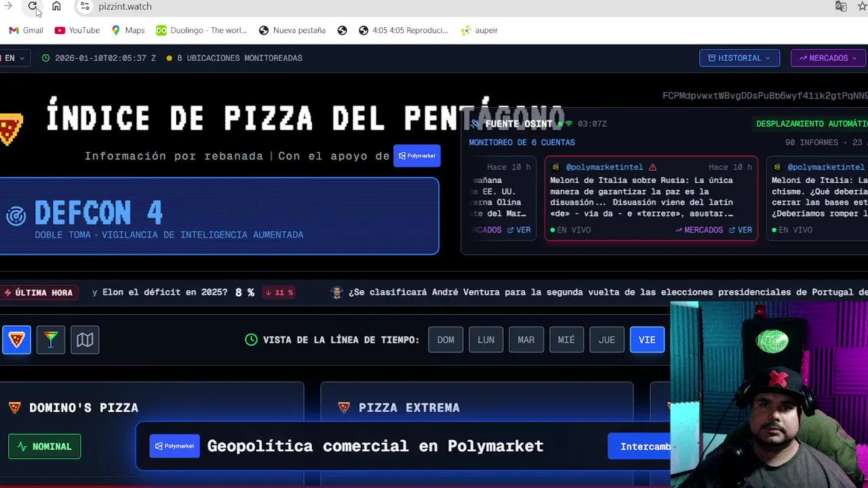Open the unlabeled globe bookmark icon
This screenshot has height=488, width=868.
342,30
